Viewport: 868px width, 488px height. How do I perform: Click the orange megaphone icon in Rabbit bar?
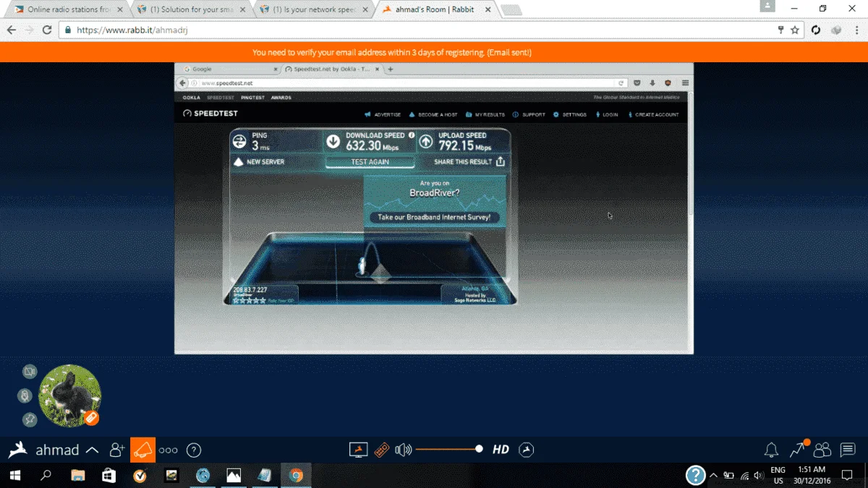pyautogui.click(x=142, y=450)
